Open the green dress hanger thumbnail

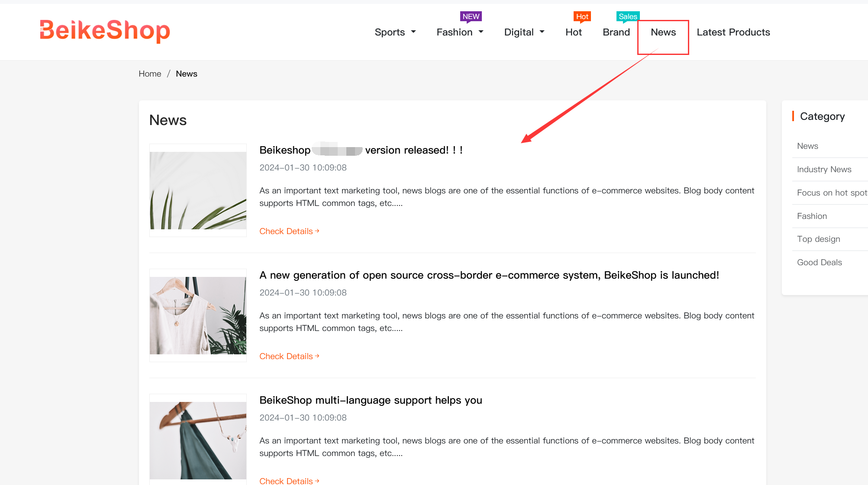coord(198,440)
